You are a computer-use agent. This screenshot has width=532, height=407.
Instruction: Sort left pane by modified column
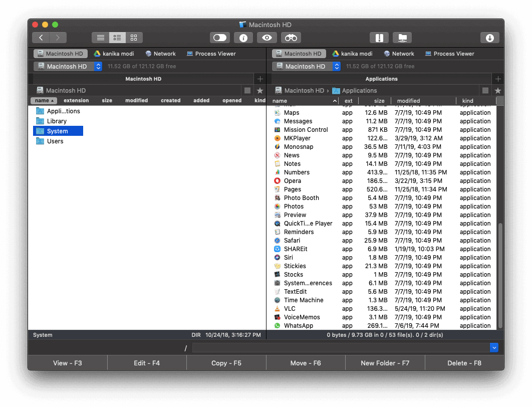(x=136, y=100)
